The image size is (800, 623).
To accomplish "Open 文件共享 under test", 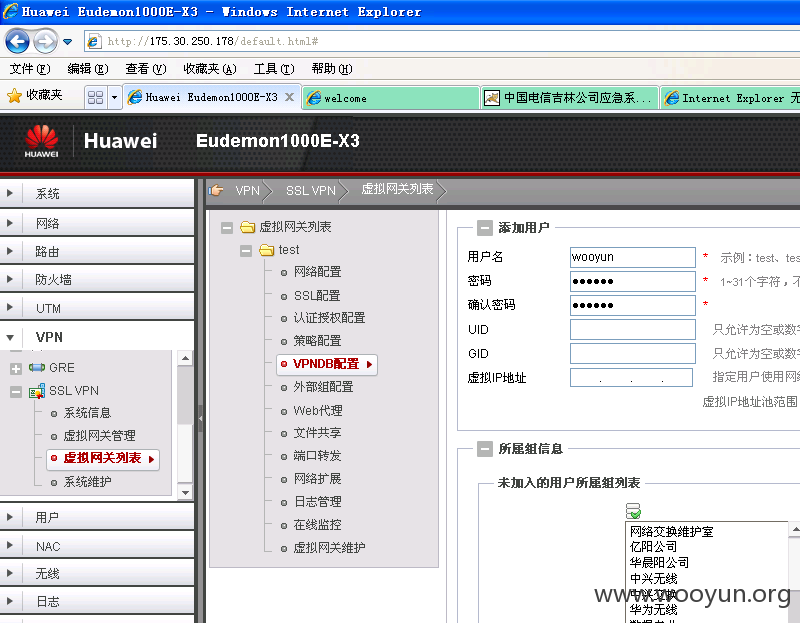I will [x=317, y=433].
